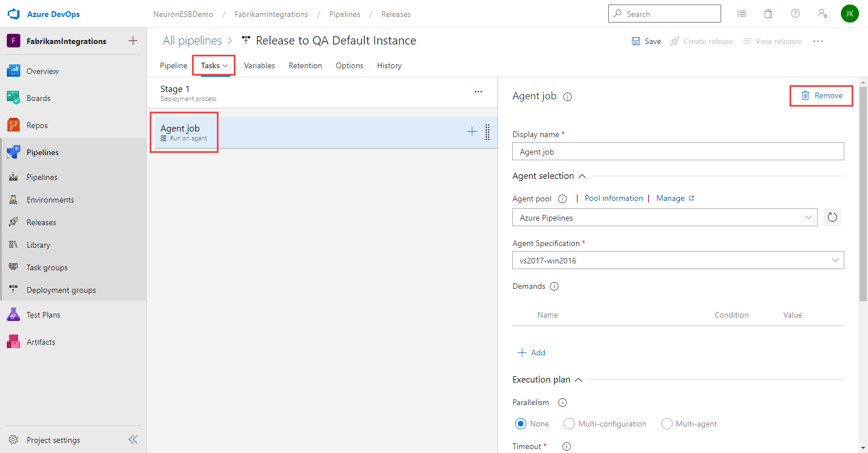Screen dimensions: 868x453
Task: Click the plus icon beside FabrikamIntegrations
Action: pyautogui.click(x=133, y=41)
